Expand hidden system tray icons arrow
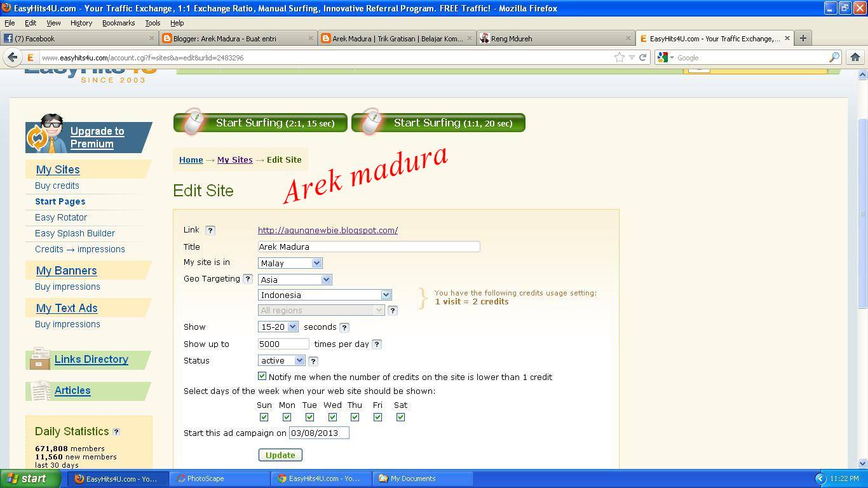The image size is (868, 488). tap(820, 478)
